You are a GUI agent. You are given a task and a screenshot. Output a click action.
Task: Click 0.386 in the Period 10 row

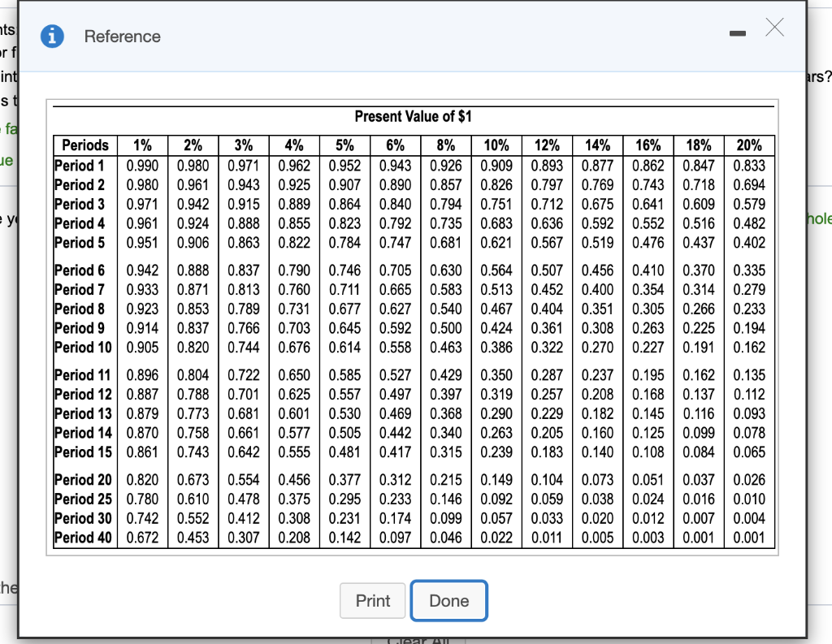(x=496, y=348)
